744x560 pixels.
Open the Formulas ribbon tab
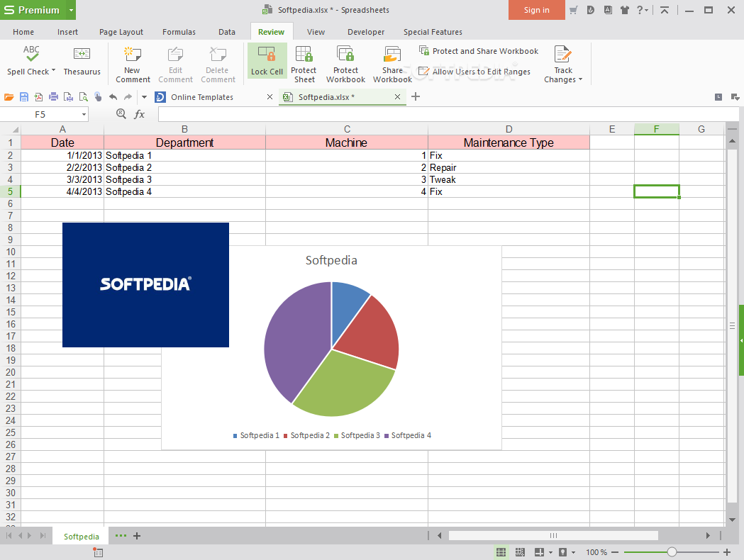click(179, 32)
